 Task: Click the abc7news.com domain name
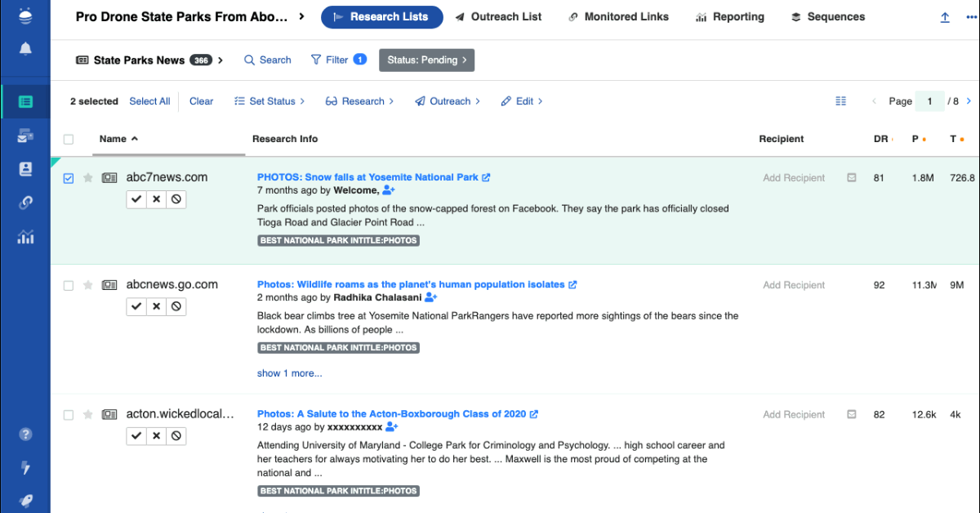(x=167, y=177)
